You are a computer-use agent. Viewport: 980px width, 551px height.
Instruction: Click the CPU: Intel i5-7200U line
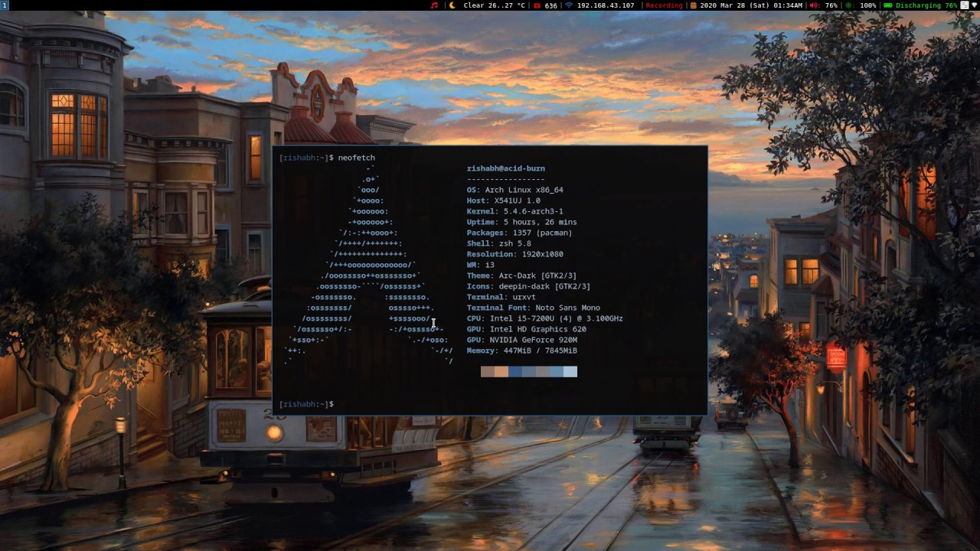tap(545, 318)
